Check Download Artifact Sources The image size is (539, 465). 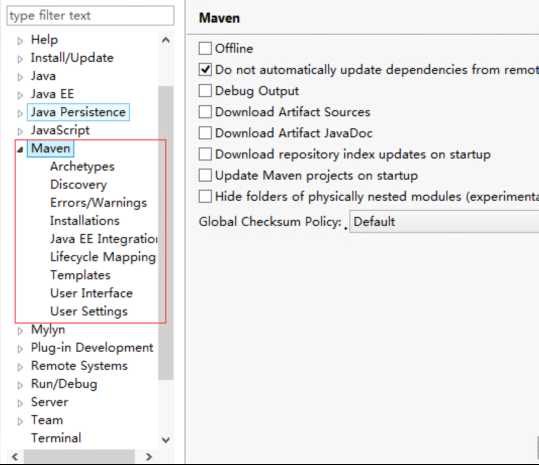(x=205, y=112)
